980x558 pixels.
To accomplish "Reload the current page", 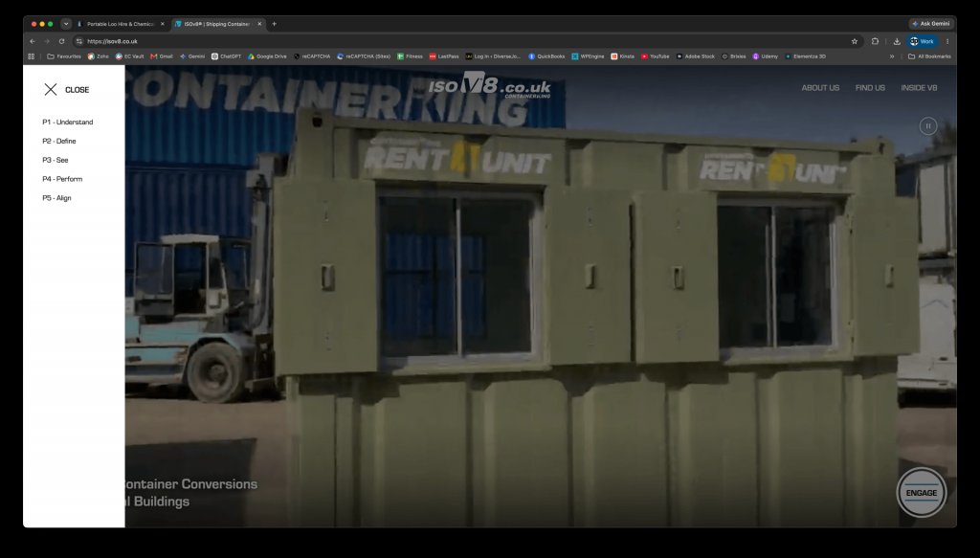I will point(61,41).
